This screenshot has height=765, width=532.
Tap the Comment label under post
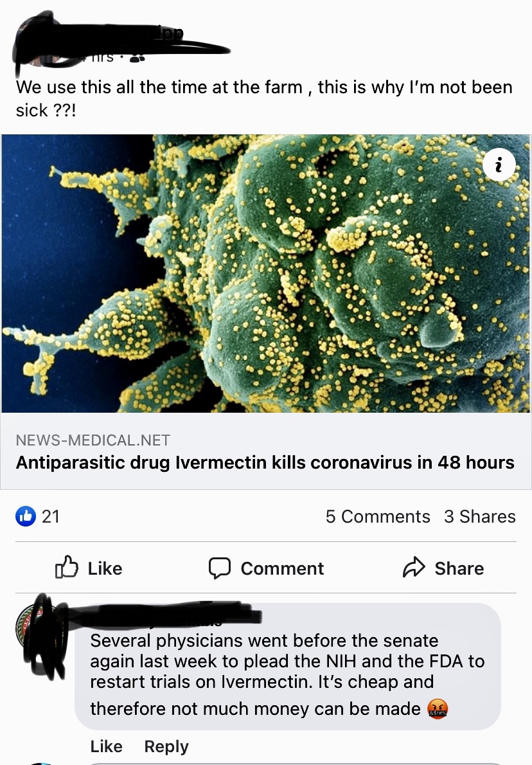pos(282,568)
